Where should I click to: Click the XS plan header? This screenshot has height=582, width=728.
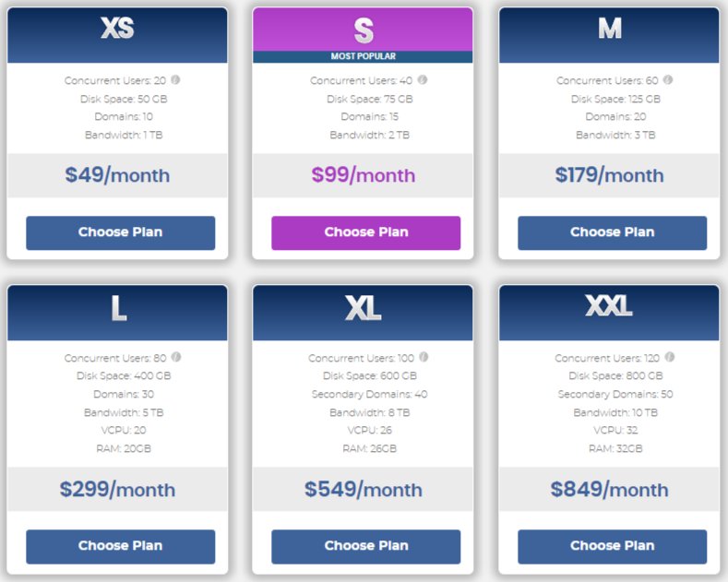coord(117,35)
